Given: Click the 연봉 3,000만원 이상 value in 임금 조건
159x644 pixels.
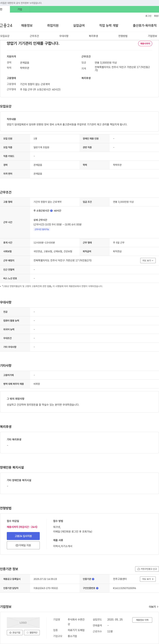Looking at the screenshot, I should (123, 202).
